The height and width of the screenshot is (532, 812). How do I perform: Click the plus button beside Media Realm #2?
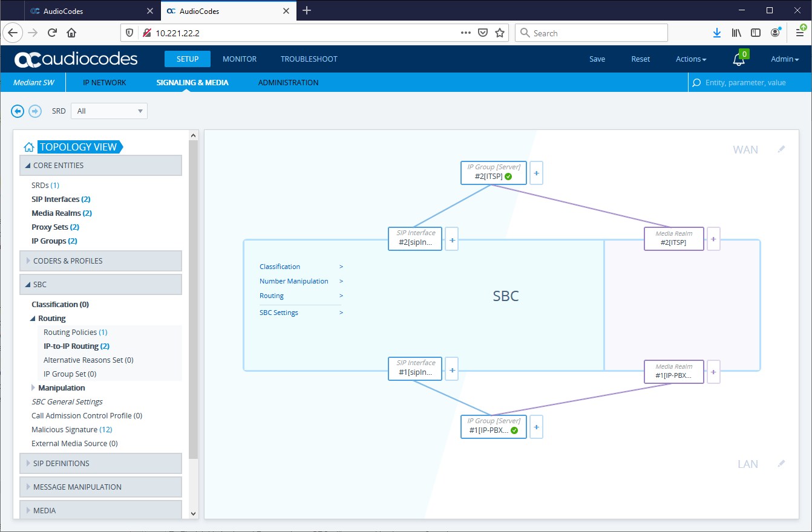tap(713, 239)
